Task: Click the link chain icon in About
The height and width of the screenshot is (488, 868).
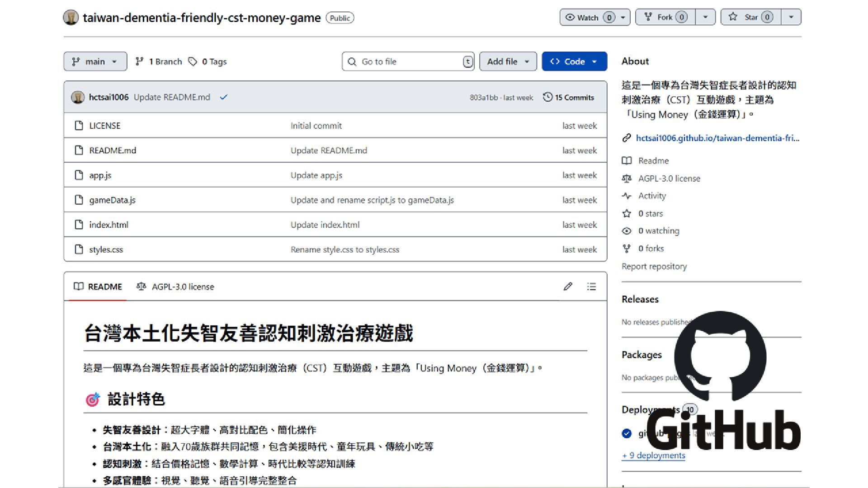Action: click(627, 138)
